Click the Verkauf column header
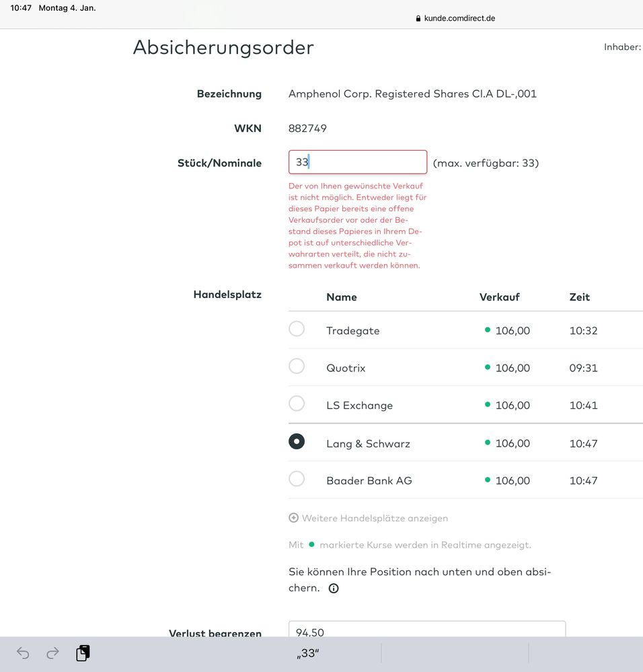The image size is (643, 672). (499, 297)
